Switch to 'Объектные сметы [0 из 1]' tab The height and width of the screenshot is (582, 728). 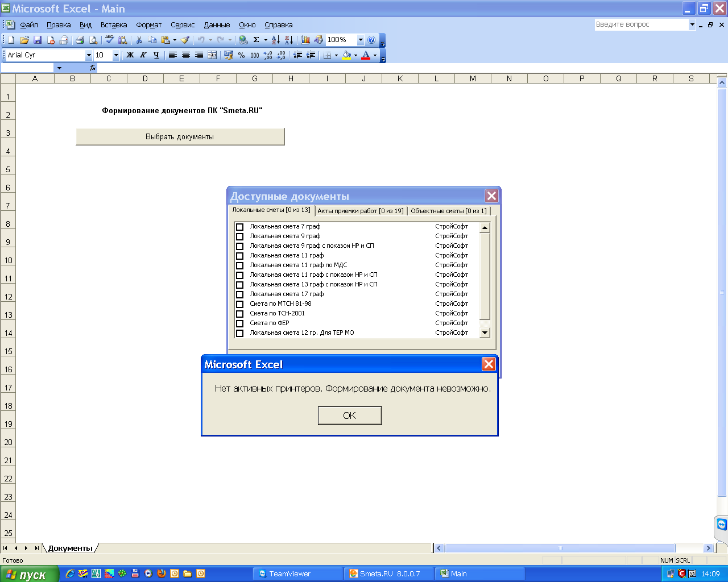(x=449, y=211)
